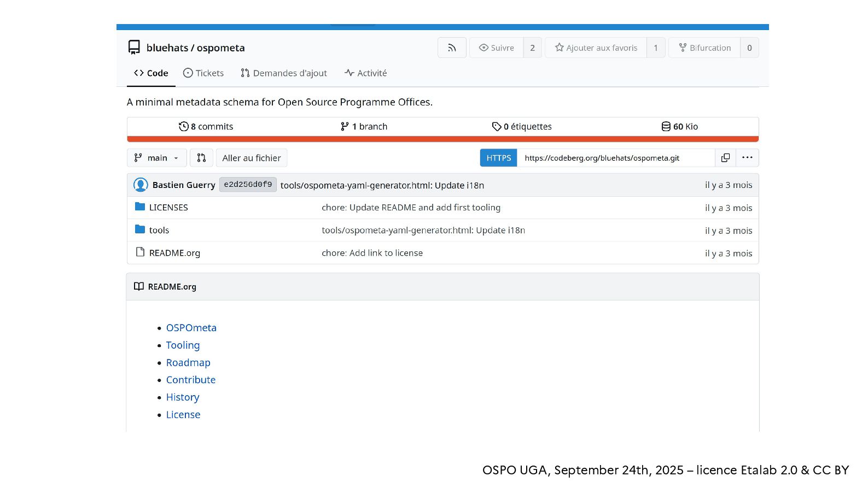Open the forks count 0
The image size is (868, 488).
749,48
